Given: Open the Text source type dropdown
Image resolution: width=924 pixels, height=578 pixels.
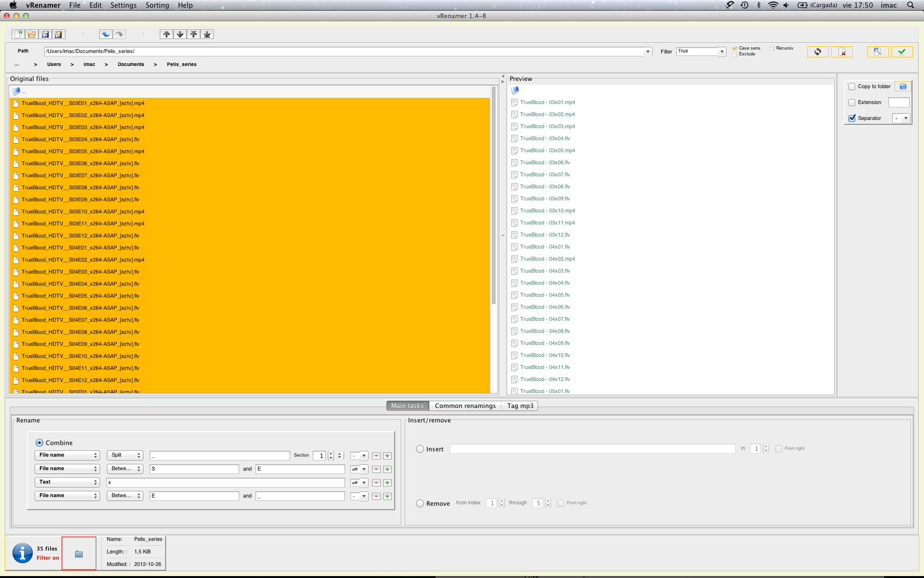Looking at the screenshot, I should (x=67, y=482).
